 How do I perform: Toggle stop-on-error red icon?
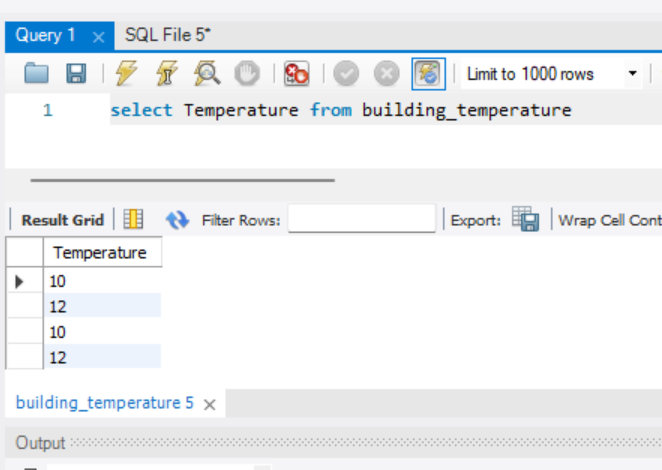tap(296, 74)
